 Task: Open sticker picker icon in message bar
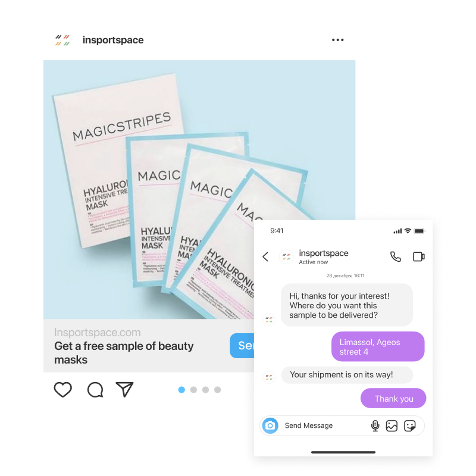[409, 425]
